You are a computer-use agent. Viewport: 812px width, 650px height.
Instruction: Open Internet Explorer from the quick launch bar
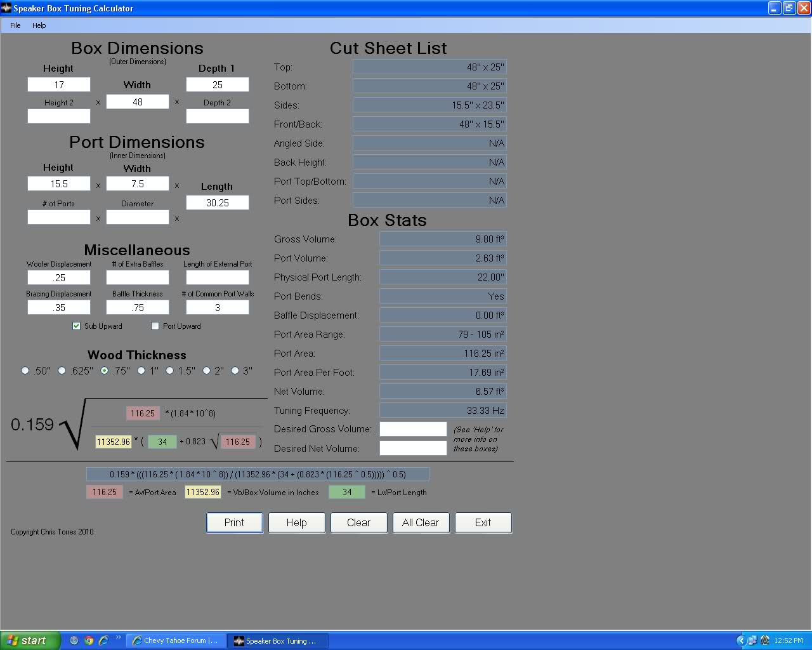(x=103, y=640)
